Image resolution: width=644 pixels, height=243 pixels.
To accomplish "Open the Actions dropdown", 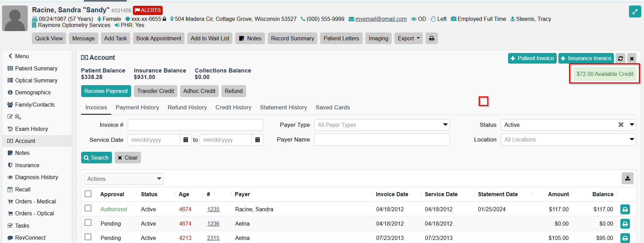I will click(x=124, y=179).
